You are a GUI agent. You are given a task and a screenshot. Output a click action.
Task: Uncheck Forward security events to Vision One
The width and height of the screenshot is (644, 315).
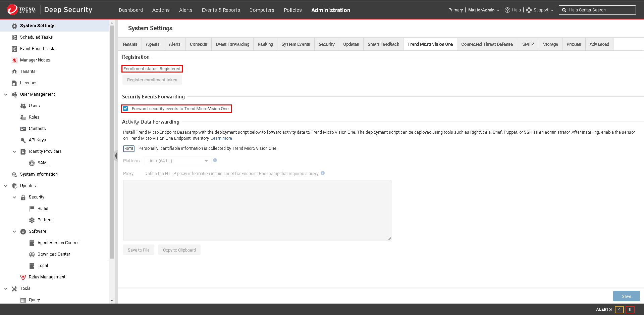(126, 108)
